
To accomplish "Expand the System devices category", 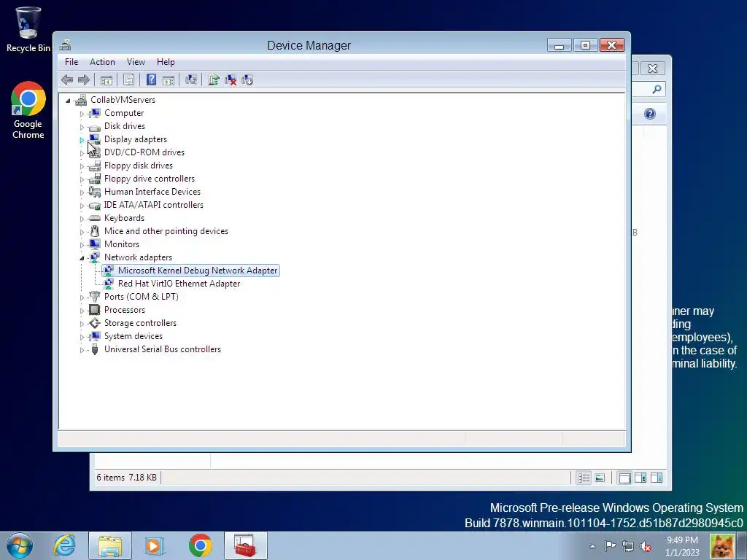I will 82,337.
